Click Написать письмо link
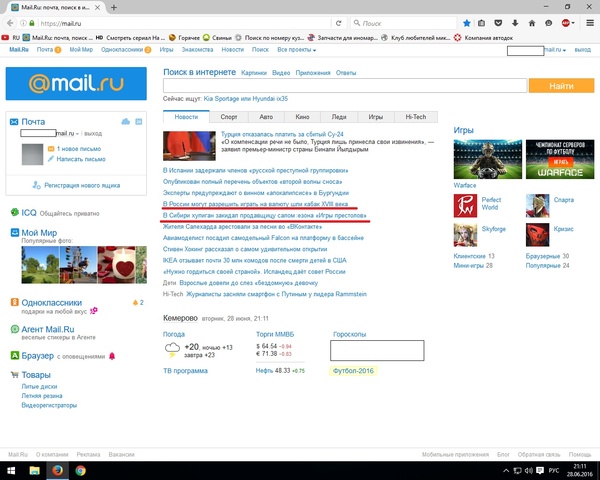 [81, 159]
